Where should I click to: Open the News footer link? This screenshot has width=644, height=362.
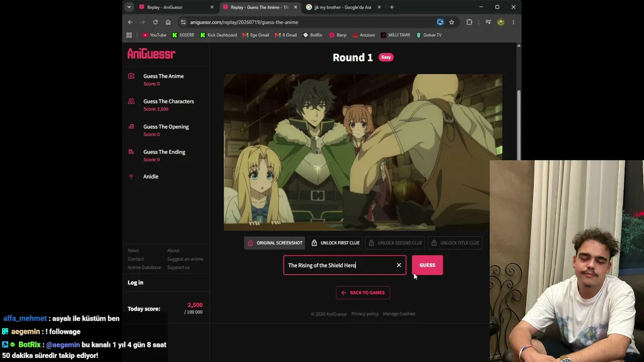coord(133,250)
